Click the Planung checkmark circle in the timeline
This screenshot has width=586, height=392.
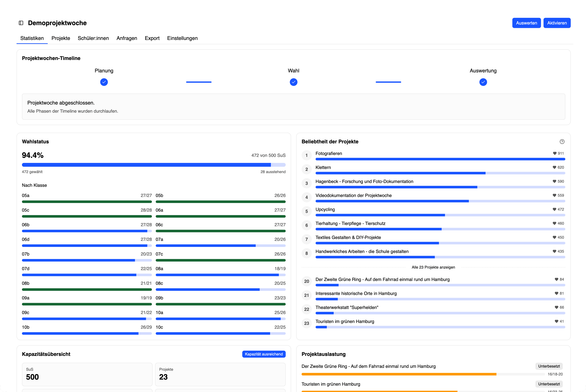tap(104, 82)
